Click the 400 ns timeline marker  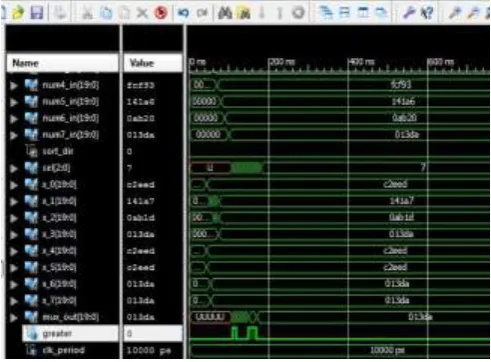[361, 62]
